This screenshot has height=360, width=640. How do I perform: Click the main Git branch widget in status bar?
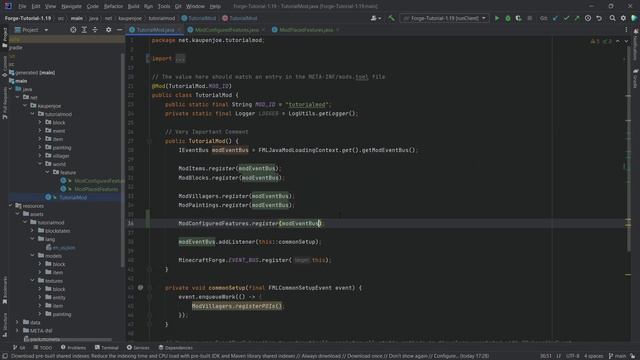[617, 356]
